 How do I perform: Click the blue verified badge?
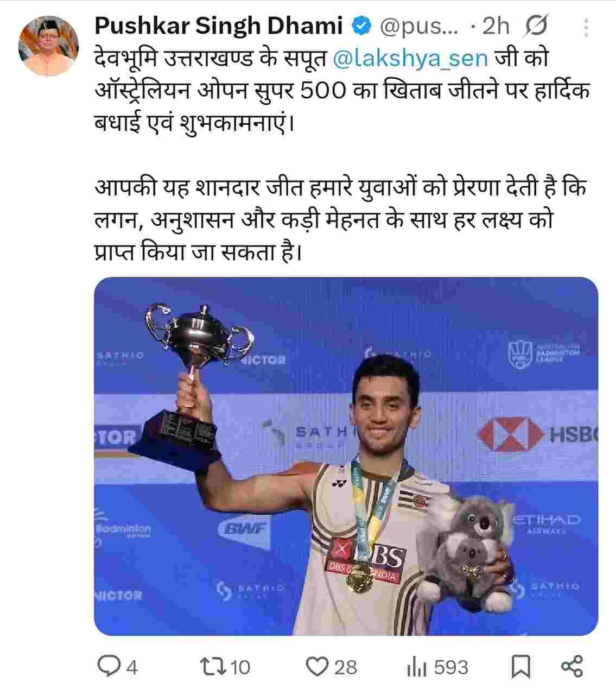361,26
